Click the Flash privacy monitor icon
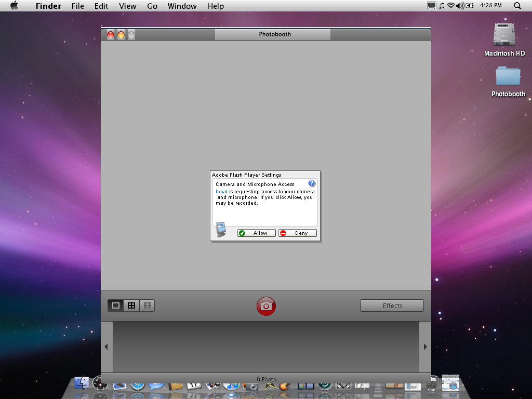Image resolution: width=532 pixels, height=399 pixels. point(221,230)
